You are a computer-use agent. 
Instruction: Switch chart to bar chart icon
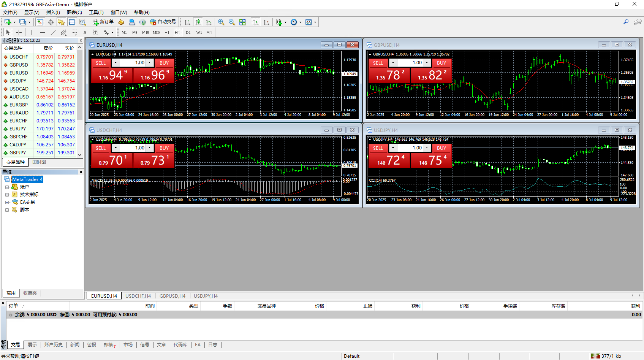pos(187,22)
